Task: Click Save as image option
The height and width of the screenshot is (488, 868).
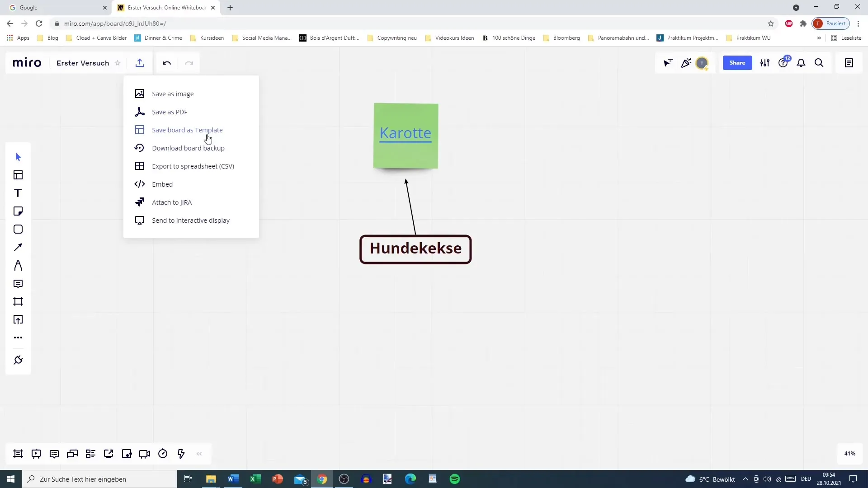Action: coord(172,94)
